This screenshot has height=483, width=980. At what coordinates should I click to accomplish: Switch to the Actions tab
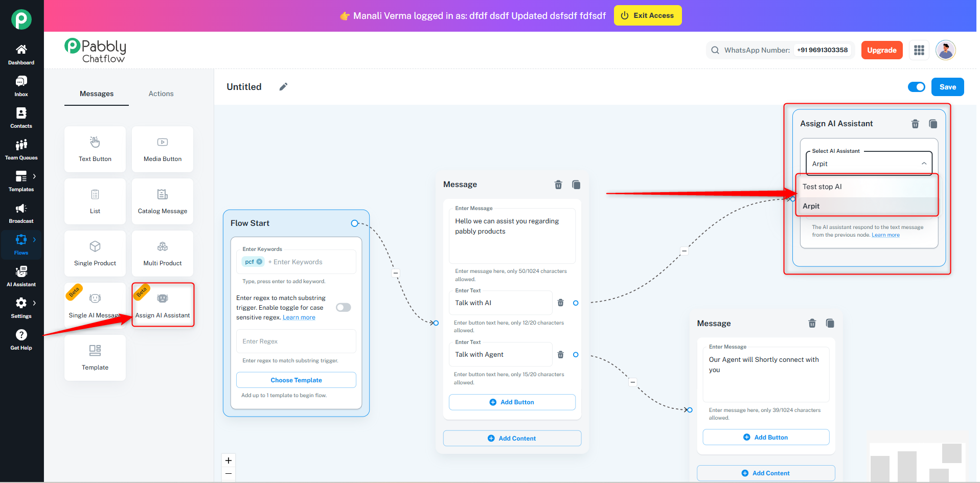[x=161, y=94]
